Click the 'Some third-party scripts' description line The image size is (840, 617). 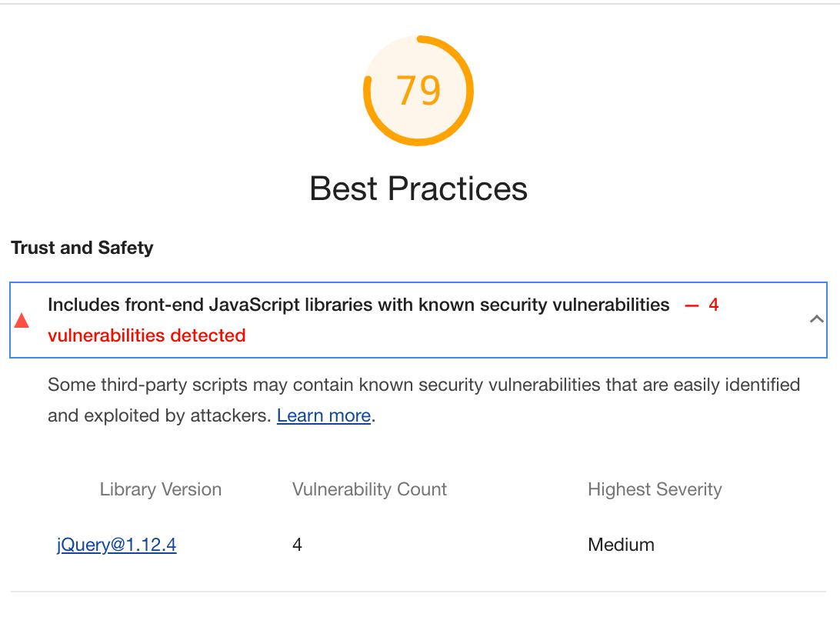pyautogui.click(x=423, y=385)
